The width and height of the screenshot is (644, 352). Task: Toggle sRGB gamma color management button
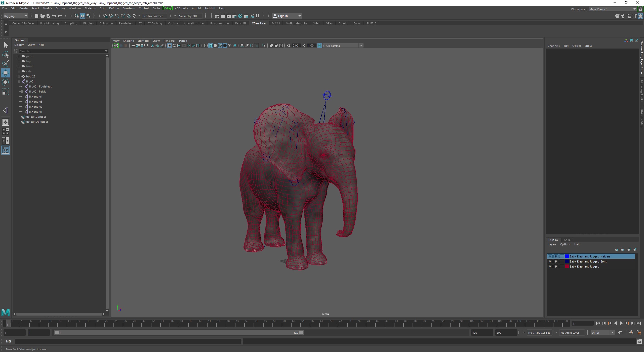pyautogui.click(x=319, y=46)
